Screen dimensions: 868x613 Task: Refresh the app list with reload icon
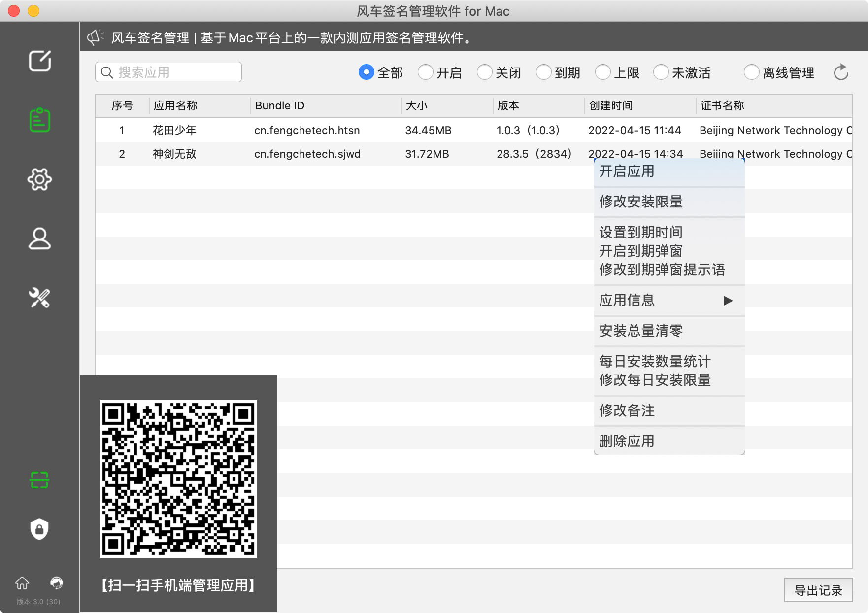[841, 72]
